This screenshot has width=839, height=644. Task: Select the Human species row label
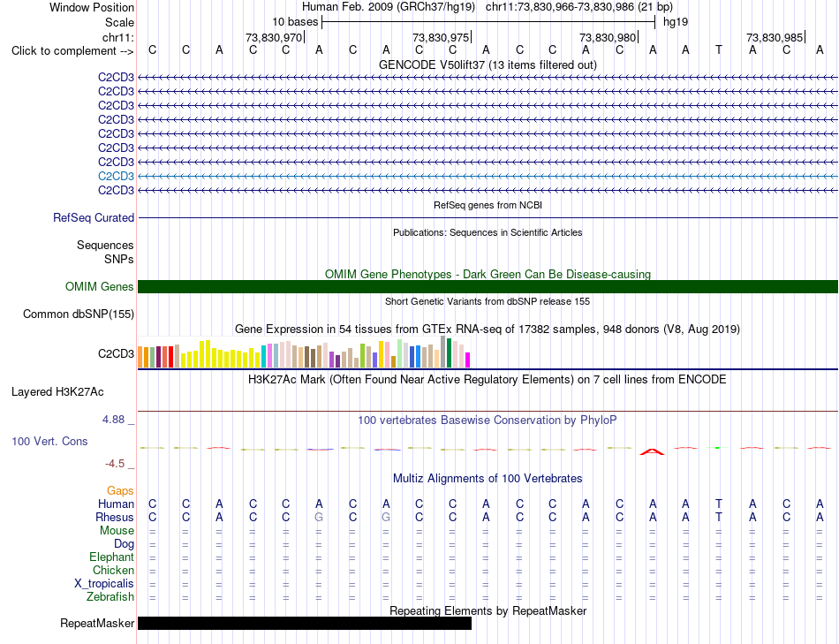(x=116, y=504)
